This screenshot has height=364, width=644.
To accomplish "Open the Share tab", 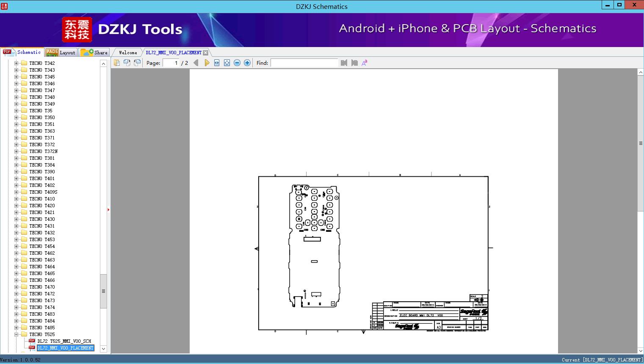I will tap(94, 53).
